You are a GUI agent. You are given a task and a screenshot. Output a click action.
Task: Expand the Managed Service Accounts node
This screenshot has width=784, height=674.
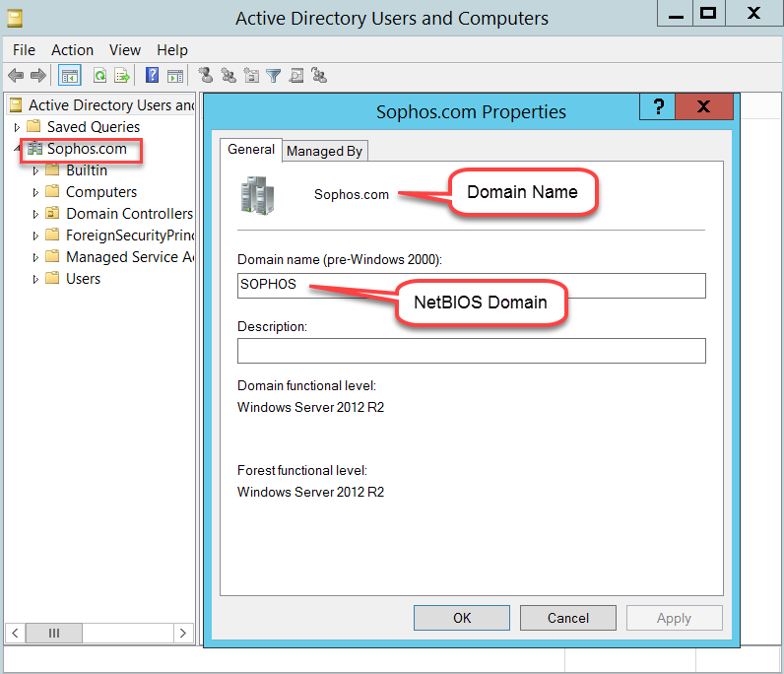coord(35,258)
